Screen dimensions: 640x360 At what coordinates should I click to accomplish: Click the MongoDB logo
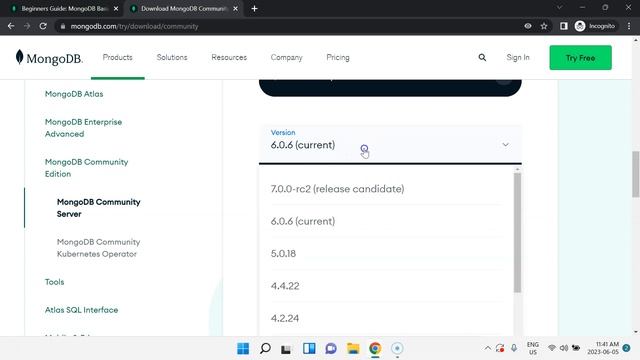[49, 58]
